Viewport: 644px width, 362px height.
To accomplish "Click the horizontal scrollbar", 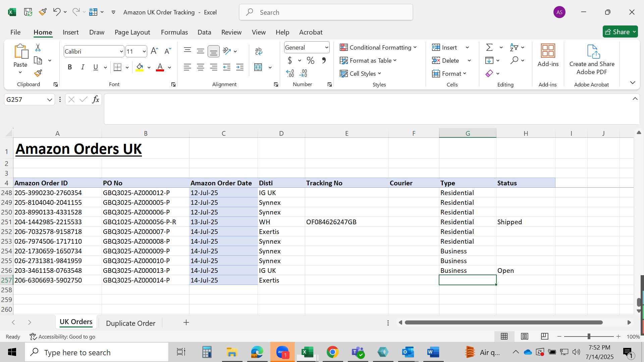I will pyautogui.click(x=503, y=322).
